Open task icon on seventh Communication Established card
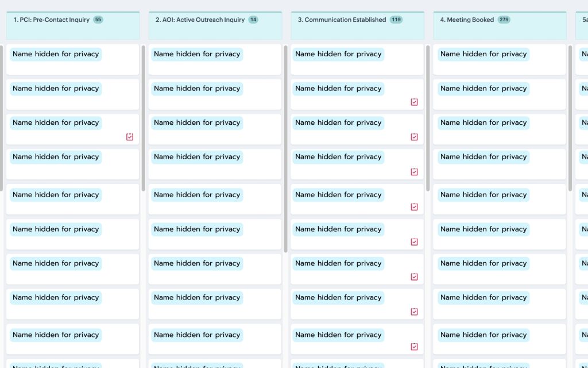This screenshot has width=588, height=368. click(x=414, y=277)
